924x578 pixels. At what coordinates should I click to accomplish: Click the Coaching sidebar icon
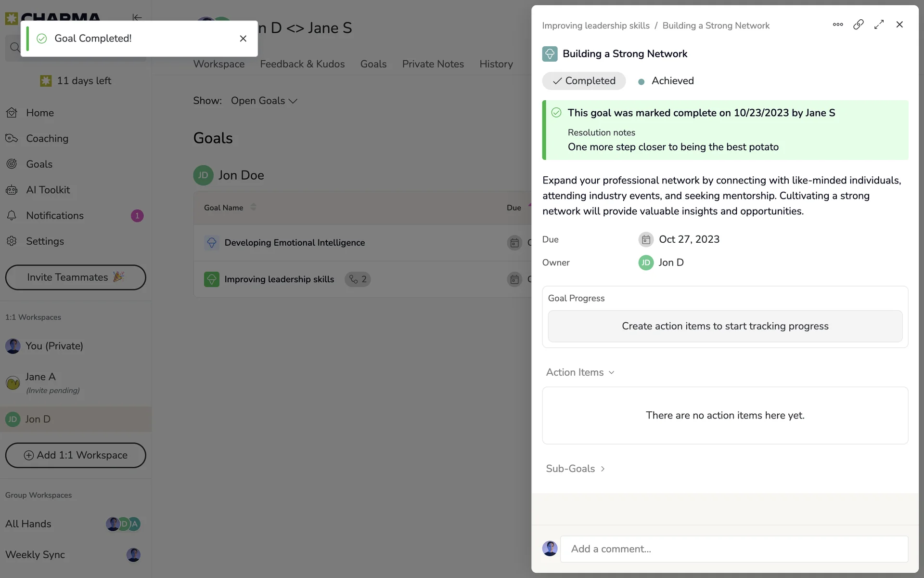click(x=12, y=139)
